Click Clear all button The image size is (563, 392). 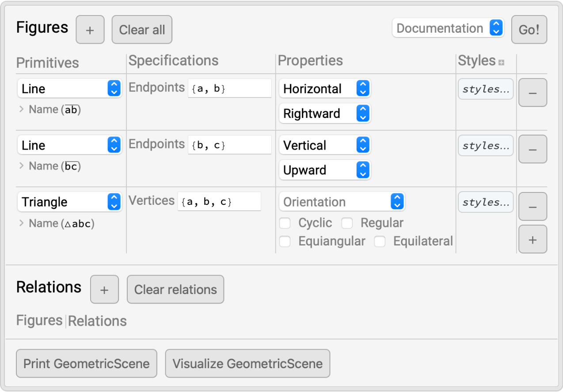point(142,30)
